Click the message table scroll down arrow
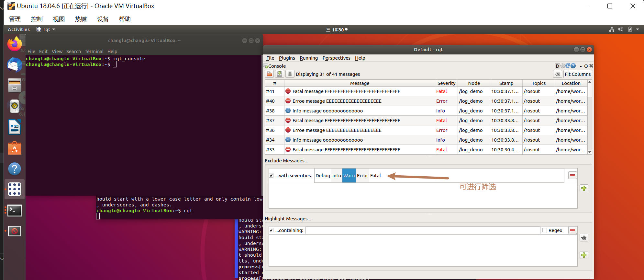 (590, 152)
